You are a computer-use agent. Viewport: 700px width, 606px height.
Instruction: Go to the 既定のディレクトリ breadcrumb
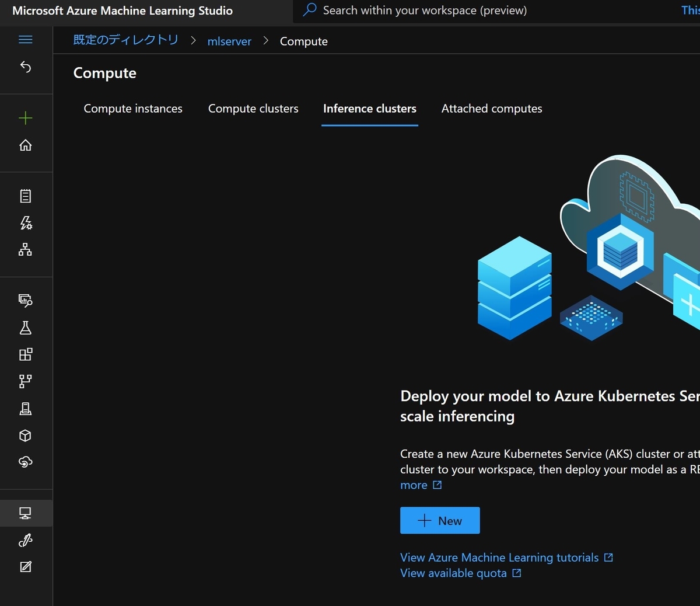(x=126, y=40)
